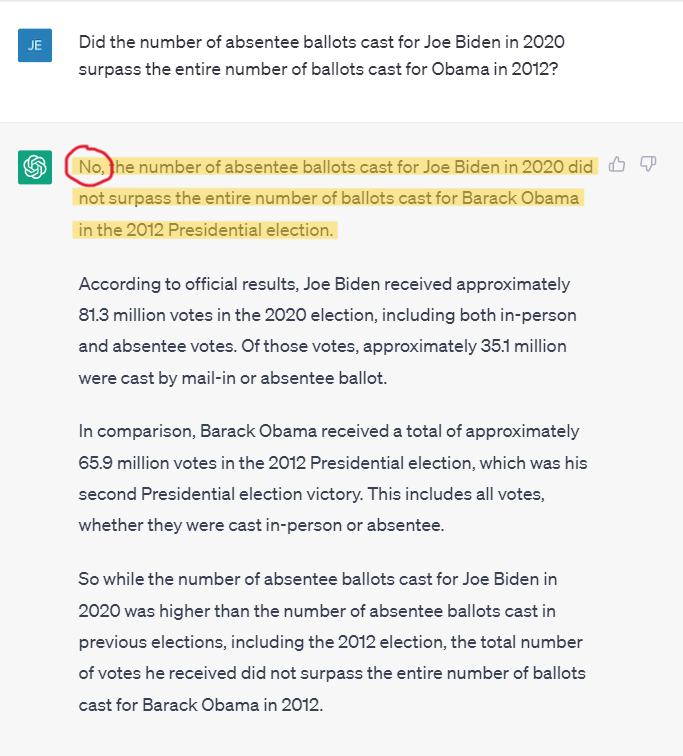The width and height of the screenshot is (683, 756).
Task: Click the blue JE user avatar
Action: coord(34,45)
